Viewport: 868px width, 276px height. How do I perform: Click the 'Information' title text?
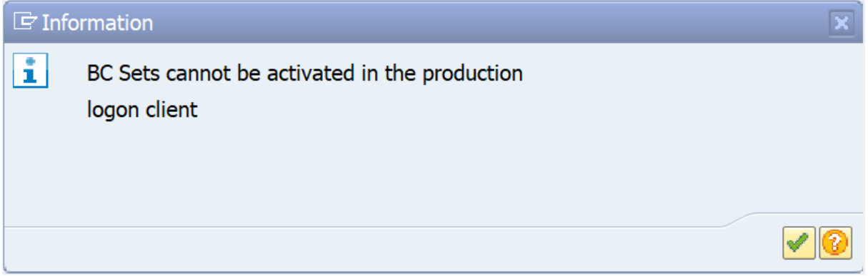tap(98, 23)
